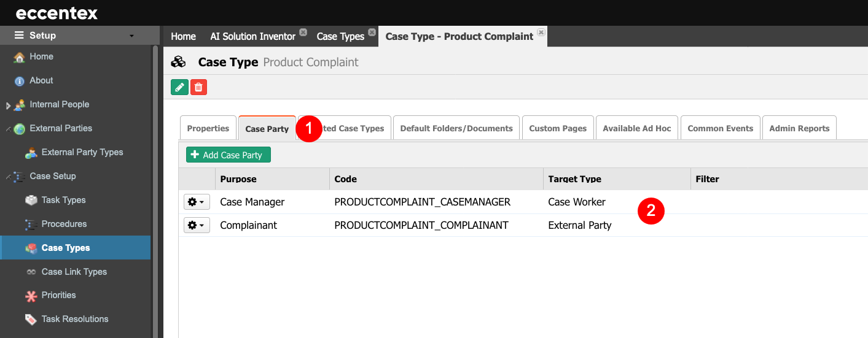Click the eccentex logo
The height and width of the screenshot is (338, 868).
57,13
